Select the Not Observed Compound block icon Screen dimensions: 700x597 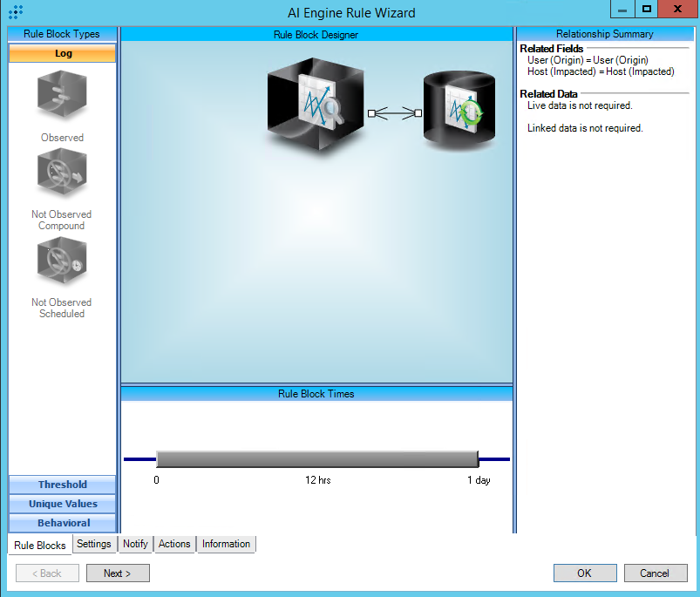tap(62, 174)
